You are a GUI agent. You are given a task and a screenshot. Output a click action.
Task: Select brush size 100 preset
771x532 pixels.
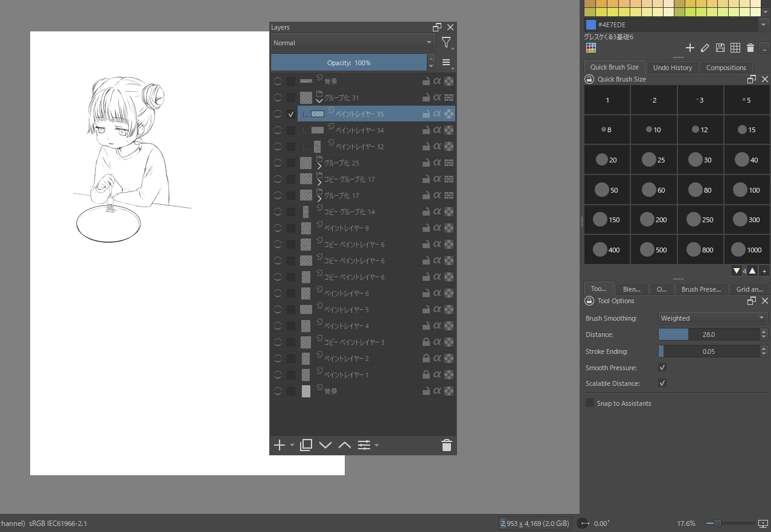point(747,190)
